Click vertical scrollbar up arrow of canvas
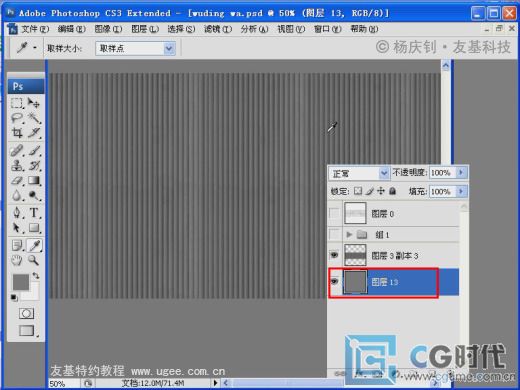Screen dimensions: 520x390 pyautogui.click(x=446, y=65)
